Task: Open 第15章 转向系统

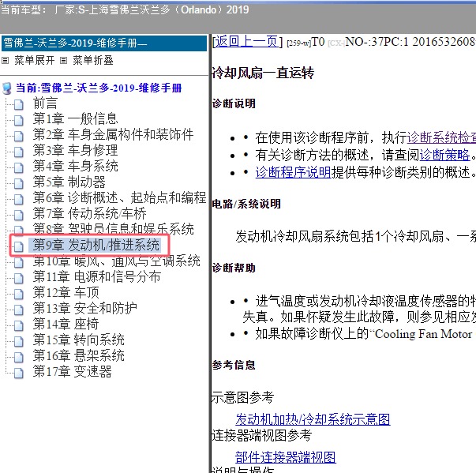Action: point(79,340)
